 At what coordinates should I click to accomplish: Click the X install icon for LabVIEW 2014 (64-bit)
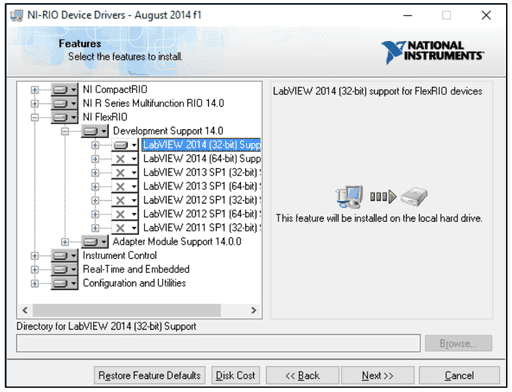click(x=121, y=159)
